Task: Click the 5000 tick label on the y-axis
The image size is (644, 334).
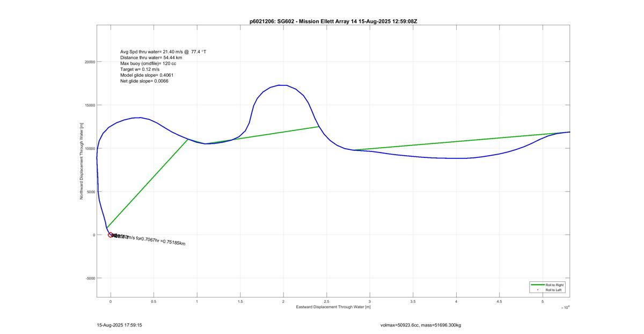Action: [x=90, y=192]
